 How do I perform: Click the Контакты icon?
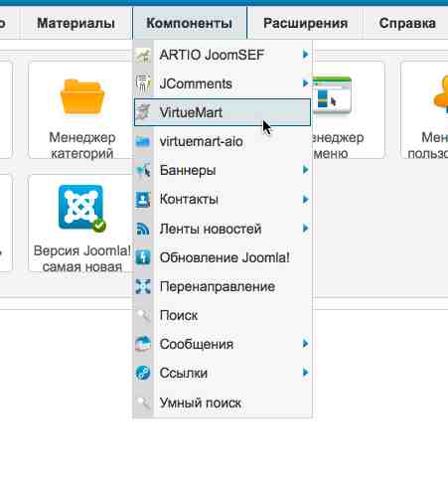(x=143, y=200)
